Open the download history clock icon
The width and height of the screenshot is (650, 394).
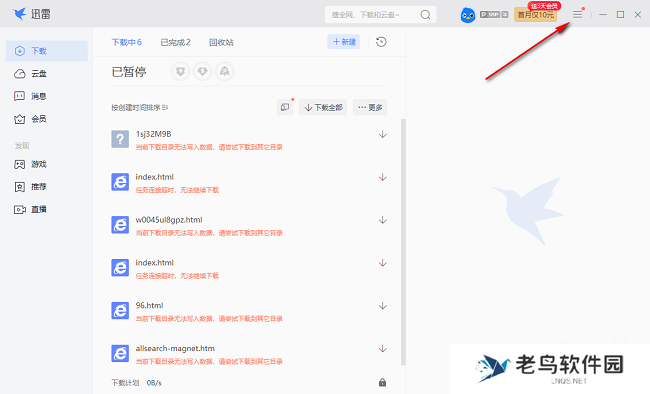381,42
